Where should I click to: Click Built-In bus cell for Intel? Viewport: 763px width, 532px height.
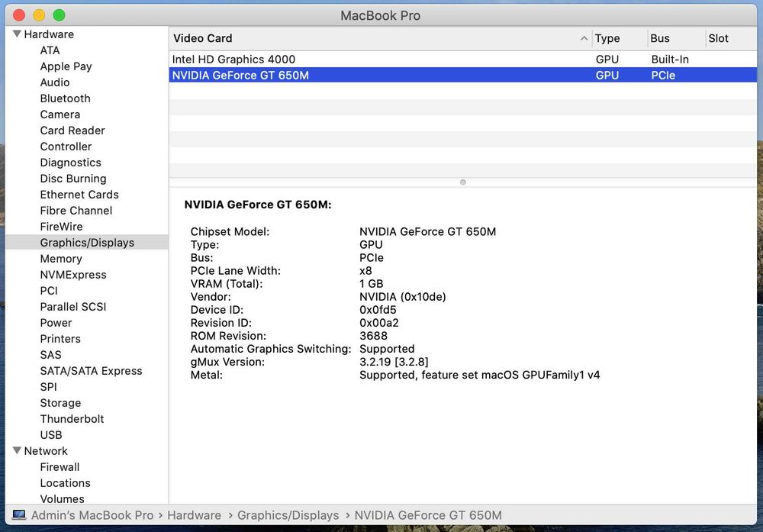point(670,60)
